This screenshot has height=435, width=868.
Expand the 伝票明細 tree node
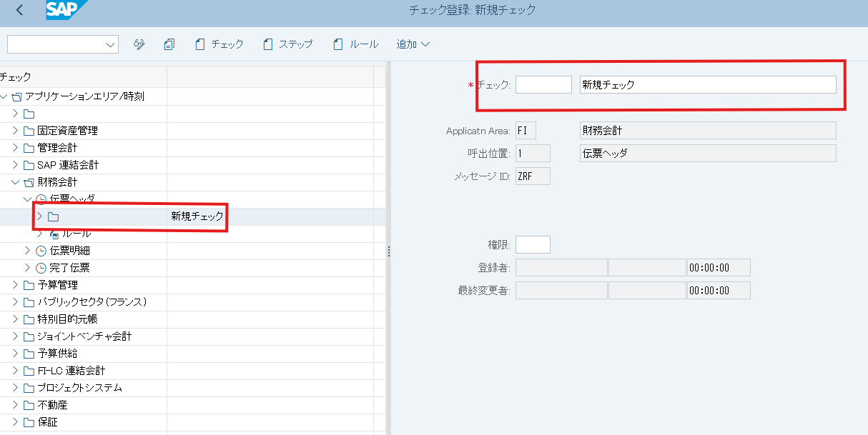point(28,251)
